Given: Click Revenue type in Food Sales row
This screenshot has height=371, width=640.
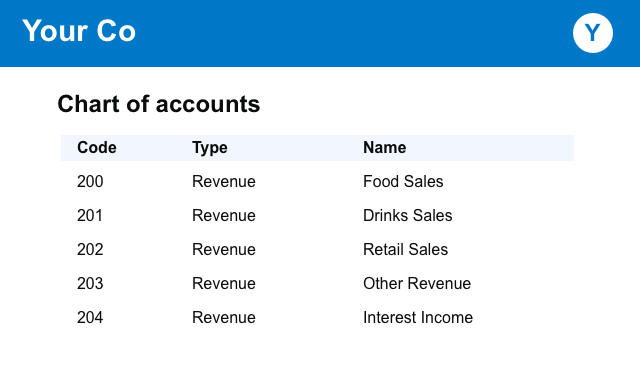Looking at the screenshot, I should [x=224, y=182].
